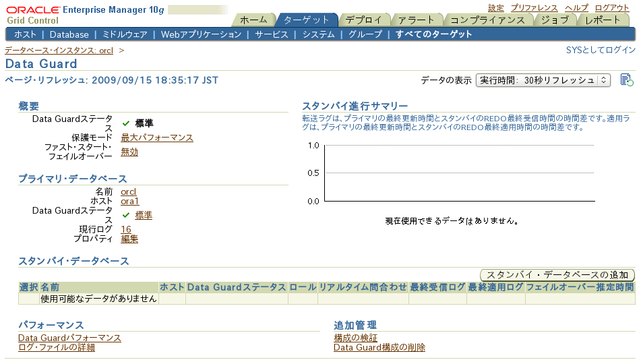Open the コンプライアンス tab
The width and height of the screenshot is (641, 364).
[x=487, y=20]
